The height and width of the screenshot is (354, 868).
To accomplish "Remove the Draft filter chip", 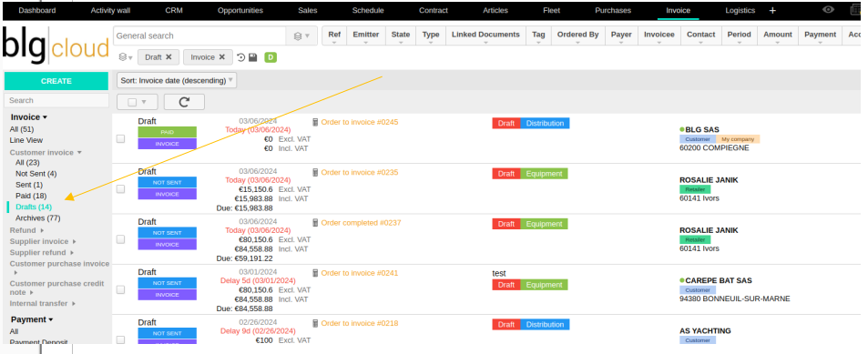I will coord(168,57).
